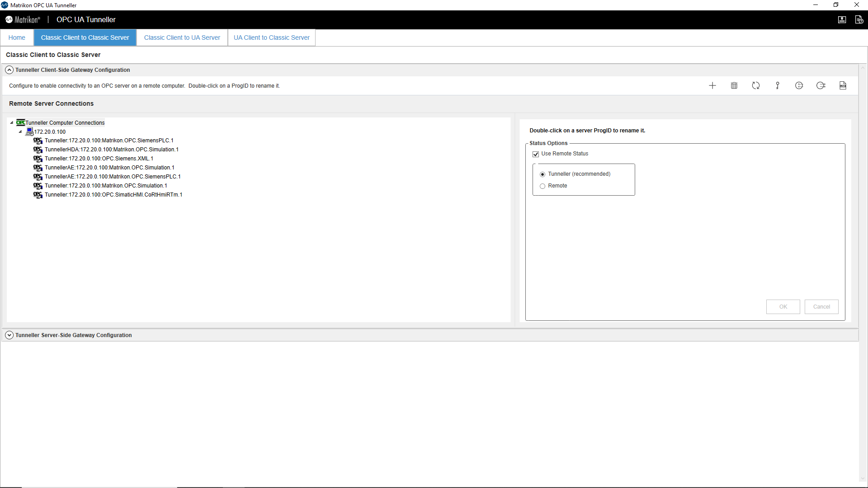
Task: Click OPC icon of TunnellerAE Matrikon.OPC.Simulation.1
Action: click(x=38, y=168)
